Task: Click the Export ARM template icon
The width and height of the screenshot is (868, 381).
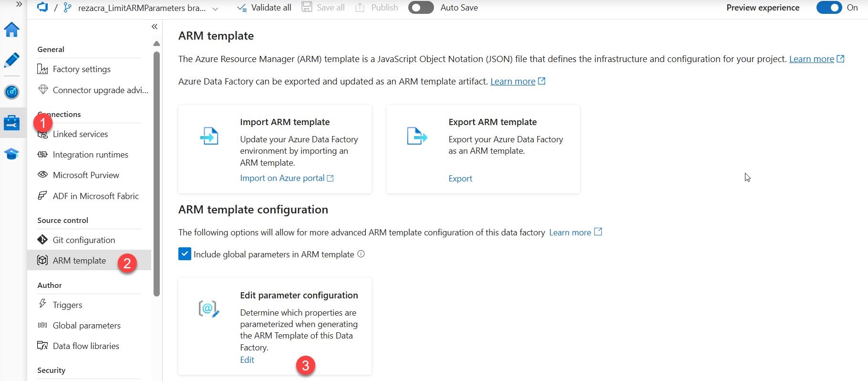Action: point(417,136)
